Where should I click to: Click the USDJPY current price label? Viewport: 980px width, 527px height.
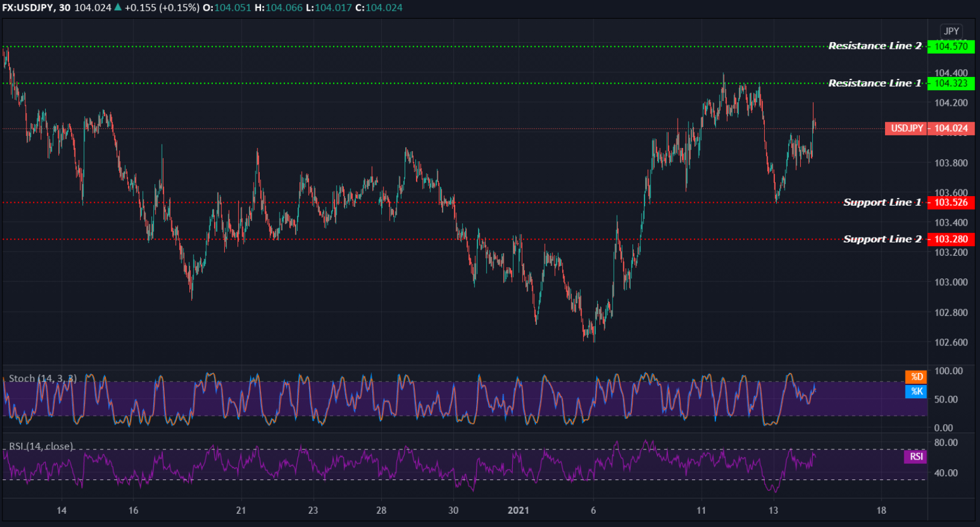coord(907,128)
